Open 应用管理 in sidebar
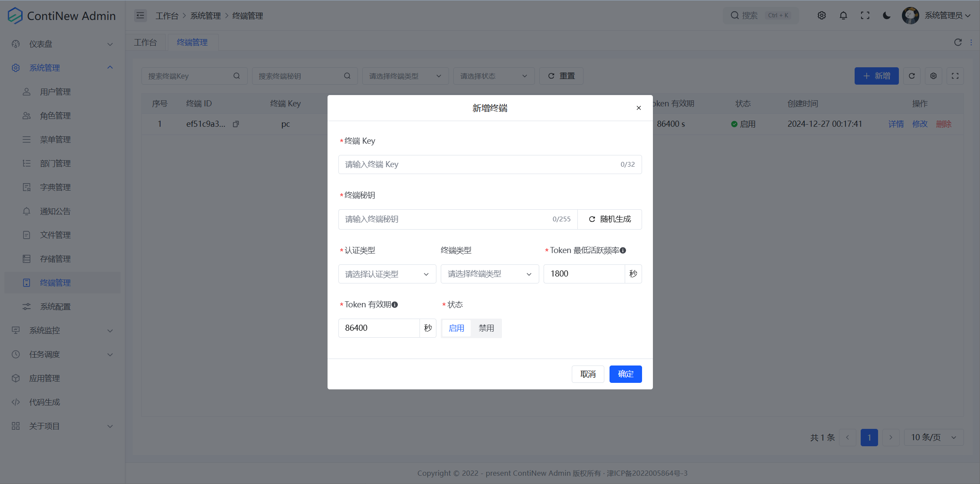 62,378
